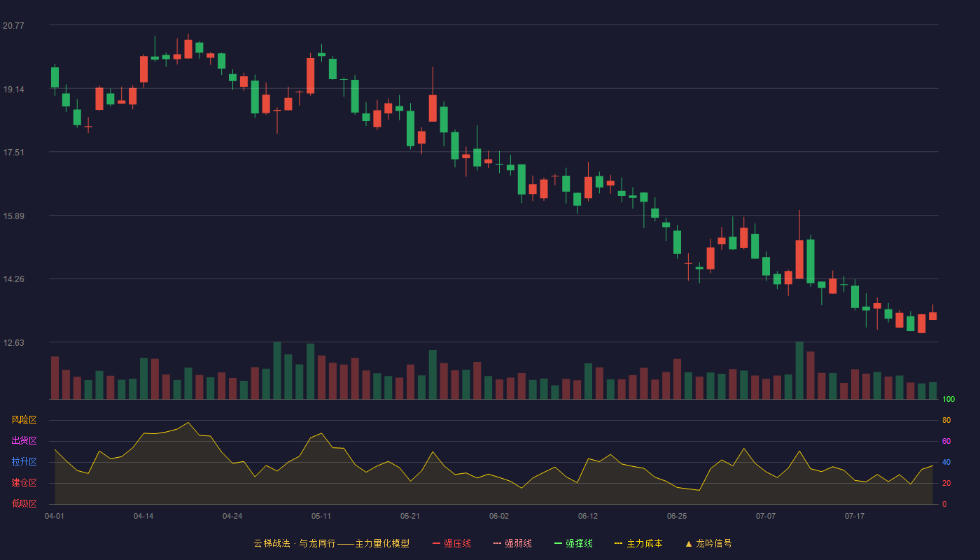
Task: Select the 07-07 date label
Action: pos(766,517)
